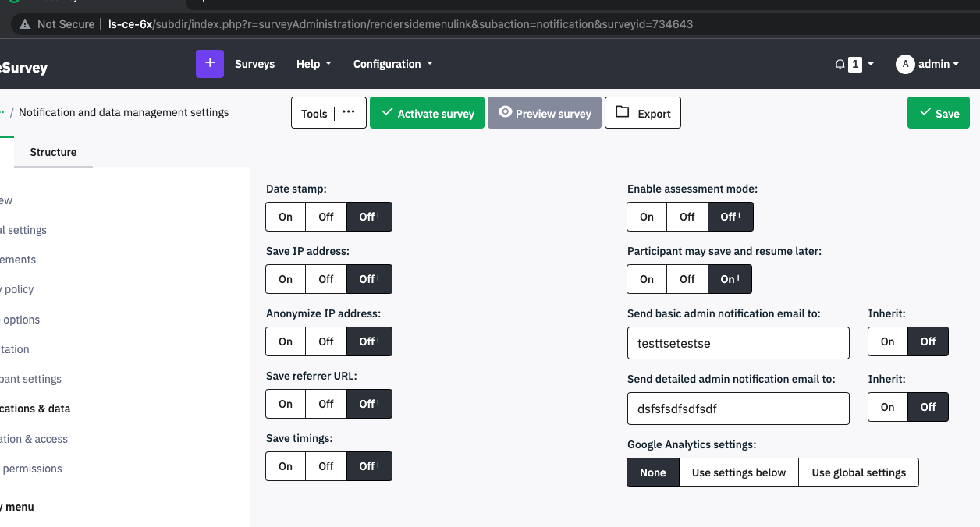Image resolution: width=980 pixels, height=527 pixels.
Task: Open Participant settings in the sidebar
Action: tap(31, 379)
